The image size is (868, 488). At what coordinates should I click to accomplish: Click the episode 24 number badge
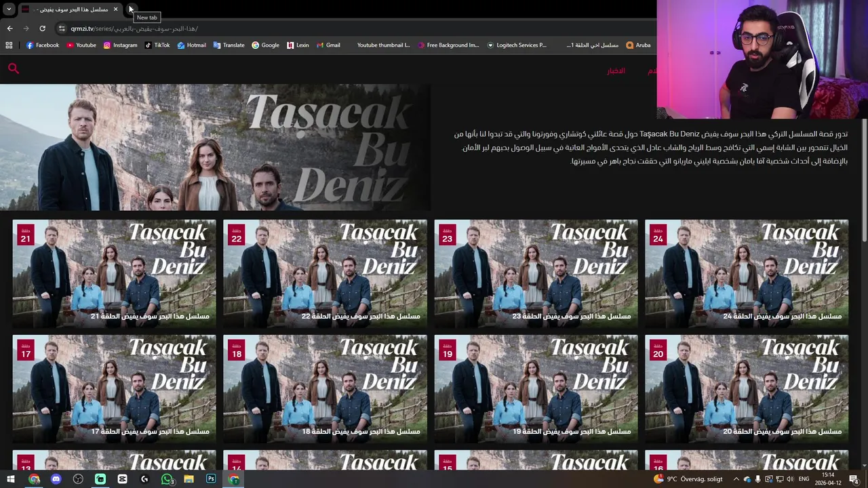[x=658, y=235]
